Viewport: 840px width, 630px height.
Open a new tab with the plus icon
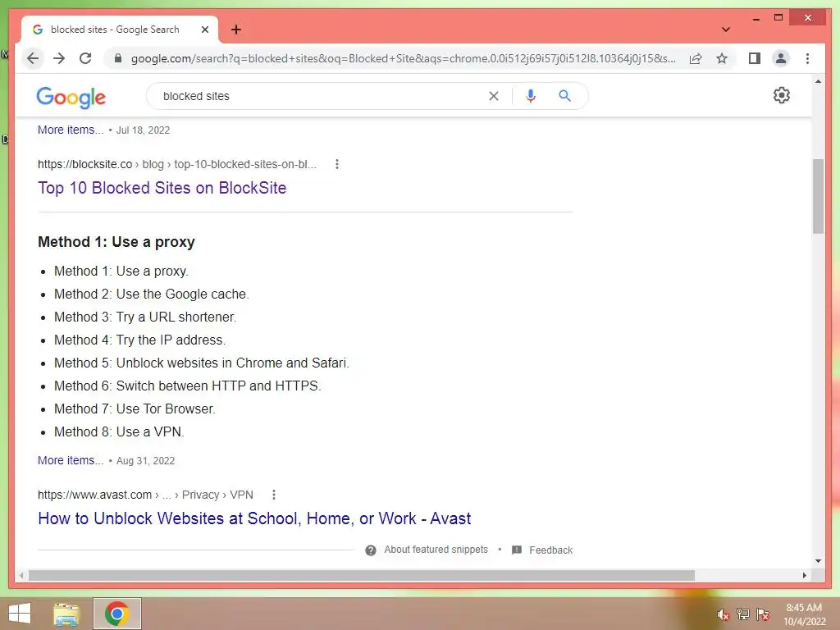point(236,30)
